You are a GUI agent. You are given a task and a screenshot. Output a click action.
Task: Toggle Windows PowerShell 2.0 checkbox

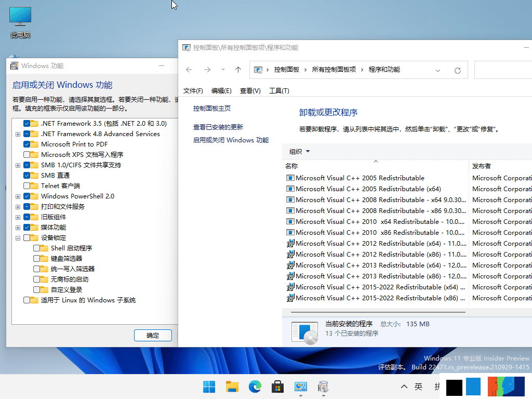pos(27,196)
